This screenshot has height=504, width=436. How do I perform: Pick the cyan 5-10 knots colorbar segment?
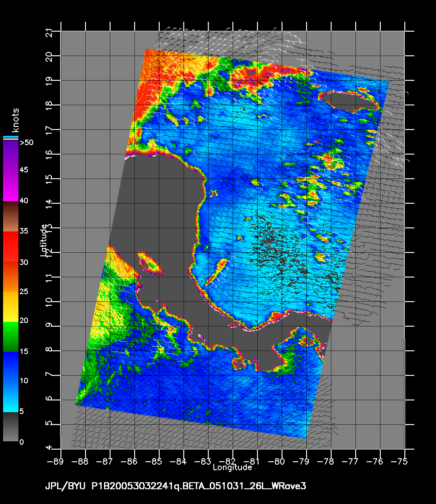11,396
